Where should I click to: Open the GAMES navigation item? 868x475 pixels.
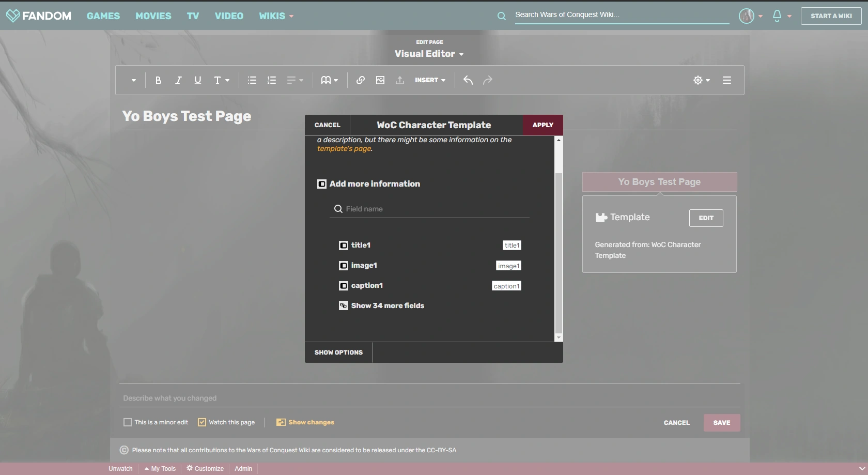[x=103, y=16]
